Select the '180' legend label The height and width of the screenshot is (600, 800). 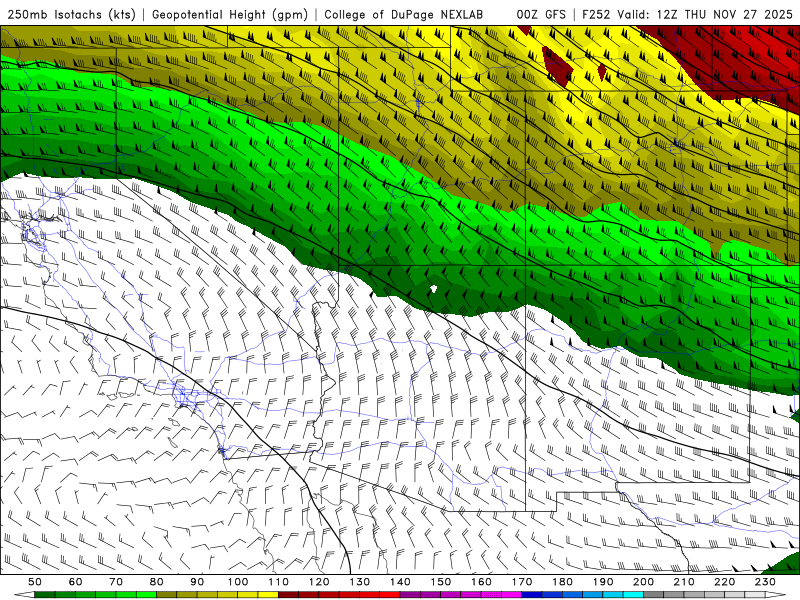562,582
